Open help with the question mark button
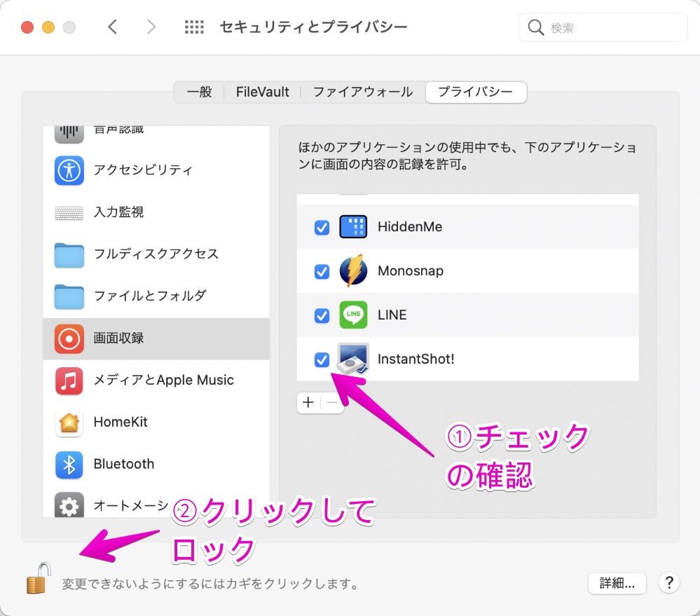 [x=668, y=582]
